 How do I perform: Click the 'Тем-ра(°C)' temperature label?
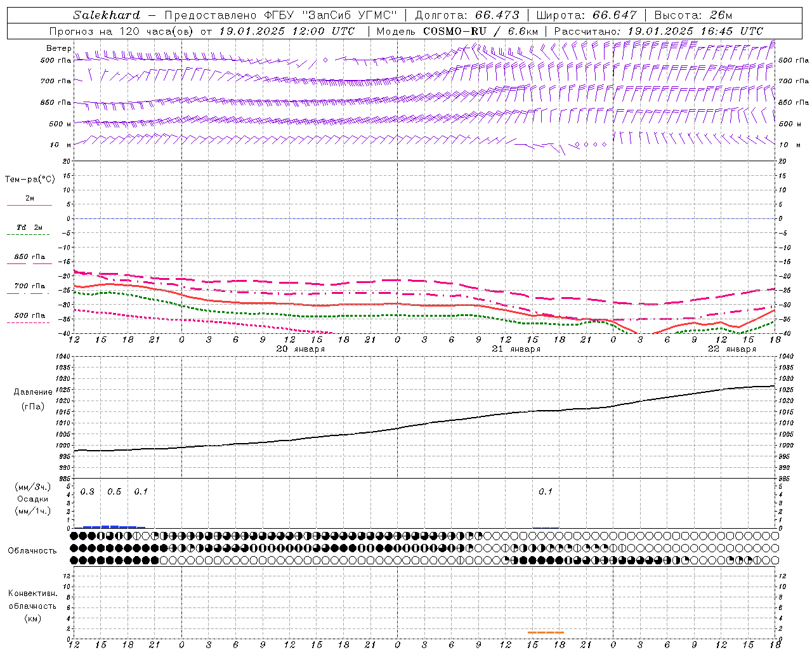point(30,180)
